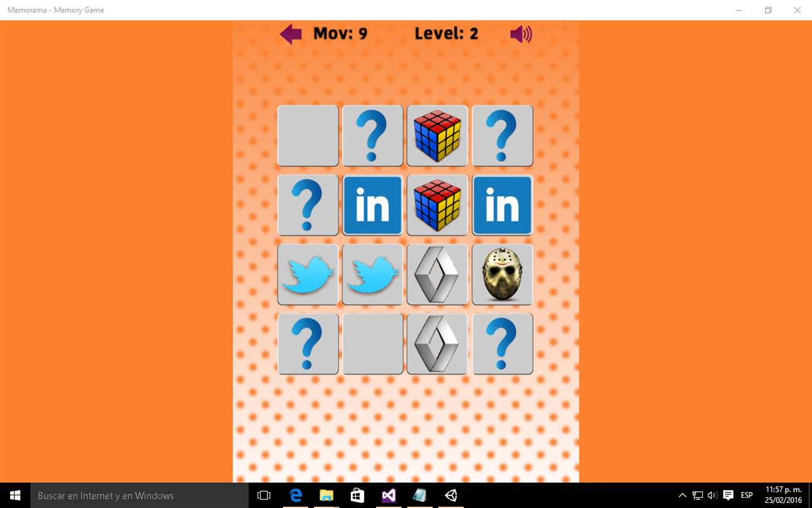Click the blank card below the Twitter cards
The height and width of the screenshot is (508, 812).
(x=373, y=344)
